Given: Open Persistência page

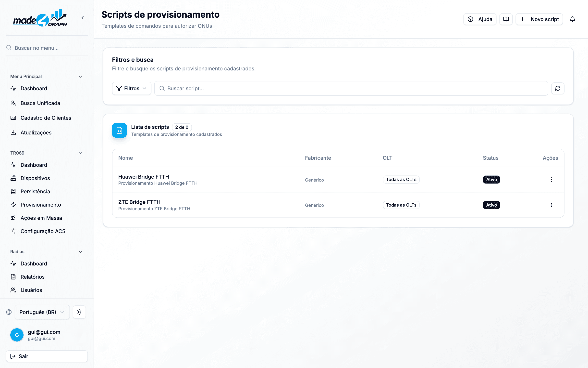Looking at the screenshot, I should [47, 191].
